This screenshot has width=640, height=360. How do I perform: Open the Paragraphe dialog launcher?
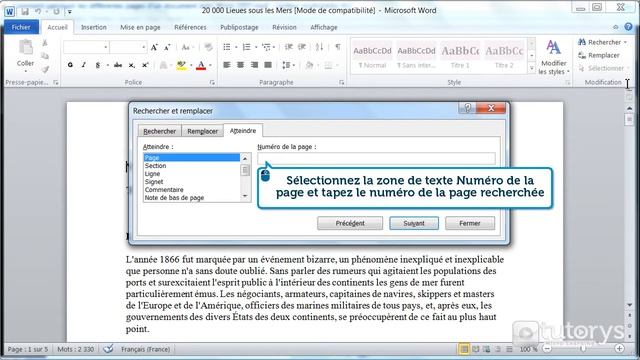coord(342,82)
